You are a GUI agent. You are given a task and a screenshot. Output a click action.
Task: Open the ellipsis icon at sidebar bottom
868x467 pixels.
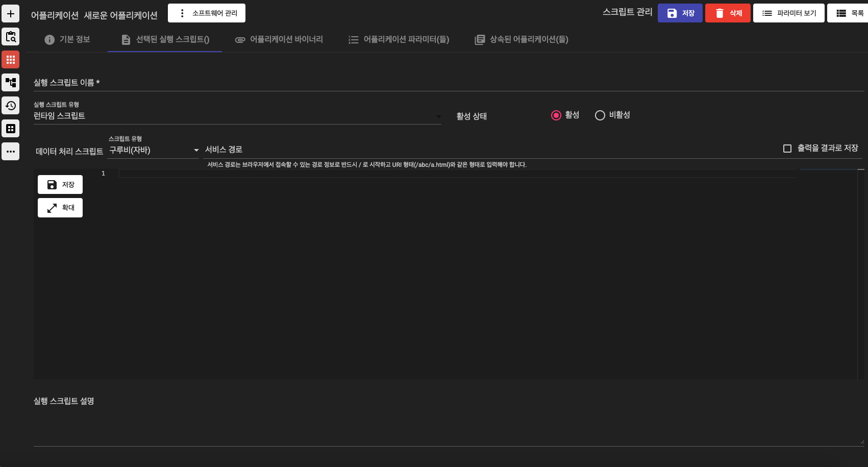(10, 151)
